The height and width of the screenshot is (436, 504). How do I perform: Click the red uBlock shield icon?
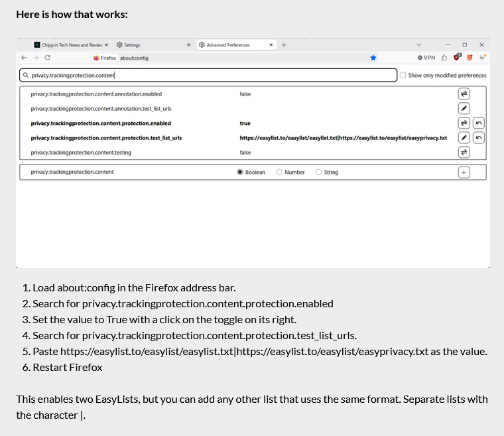coord(457,57)
